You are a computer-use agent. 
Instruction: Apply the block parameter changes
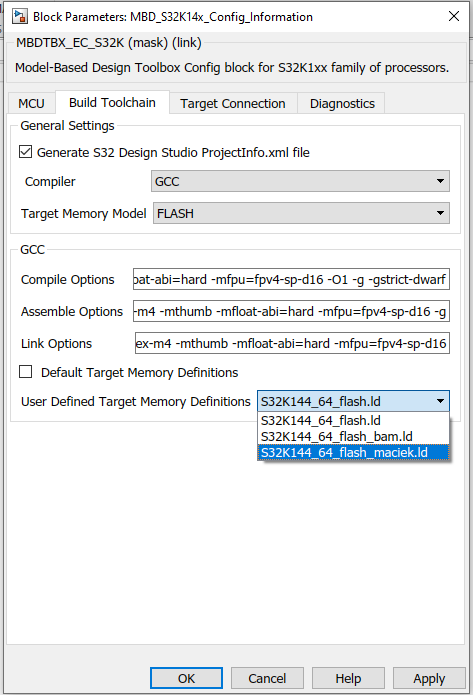(429, 678)
